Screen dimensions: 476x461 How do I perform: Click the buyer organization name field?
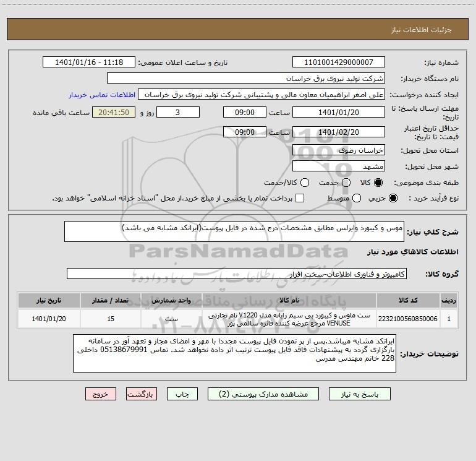coord(246,78)
